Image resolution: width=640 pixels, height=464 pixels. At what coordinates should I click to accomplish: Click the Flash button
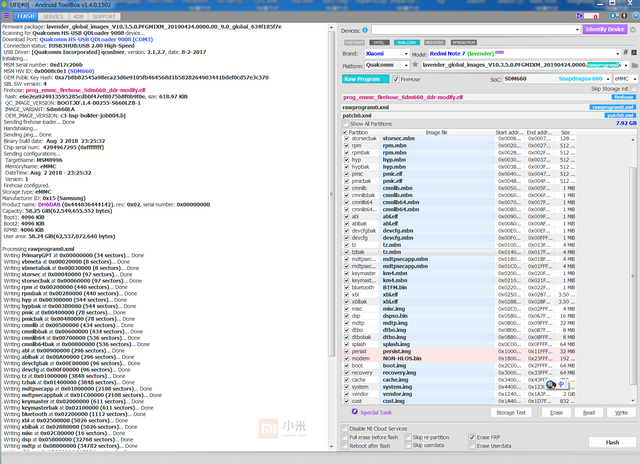(612, 442)
